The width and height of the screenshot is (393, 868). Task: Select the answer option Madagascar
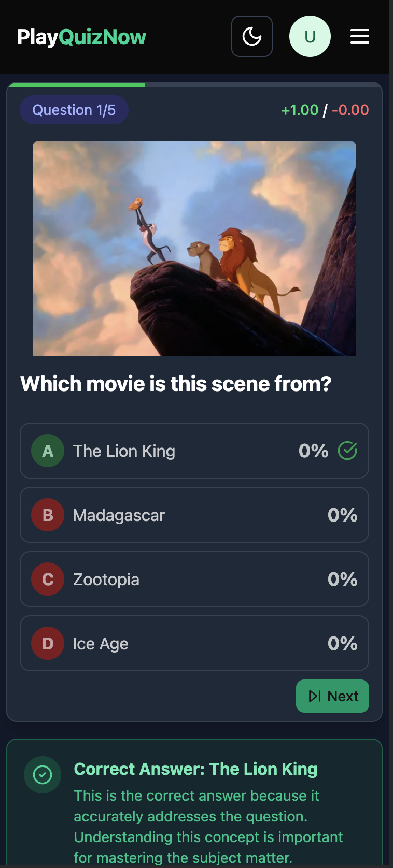(x=194, y=515)
